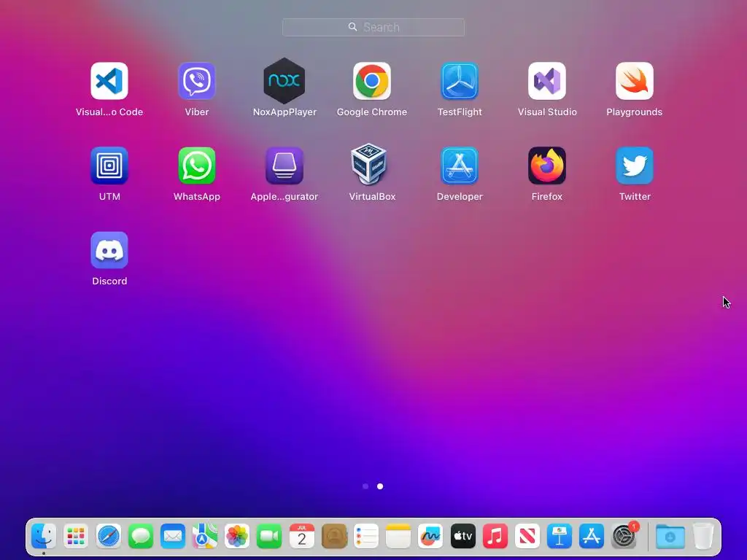Open Swift Playgrounds app
The image size is (747, 560).
click(x=635, y=81)
